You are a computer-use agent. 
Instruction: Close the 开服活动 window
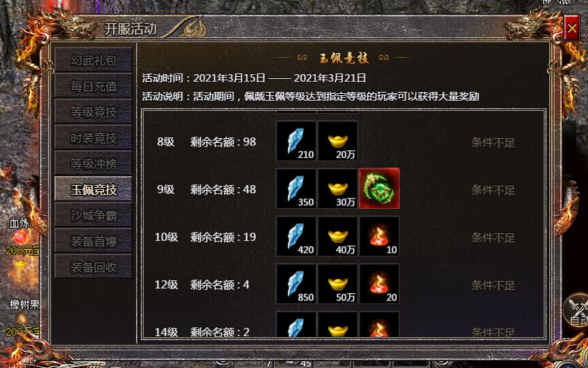(572, 28)
